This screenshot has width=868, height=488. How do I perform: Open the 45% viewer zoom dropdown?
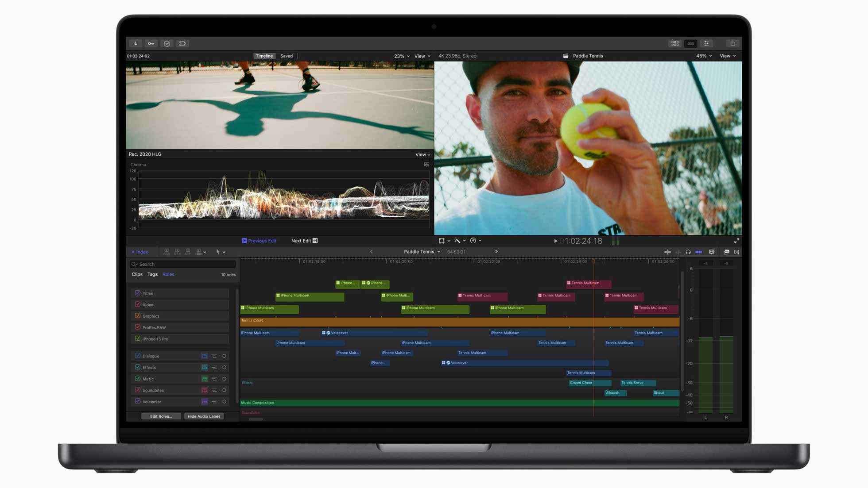pyautogui.click(x=704, y=56)
